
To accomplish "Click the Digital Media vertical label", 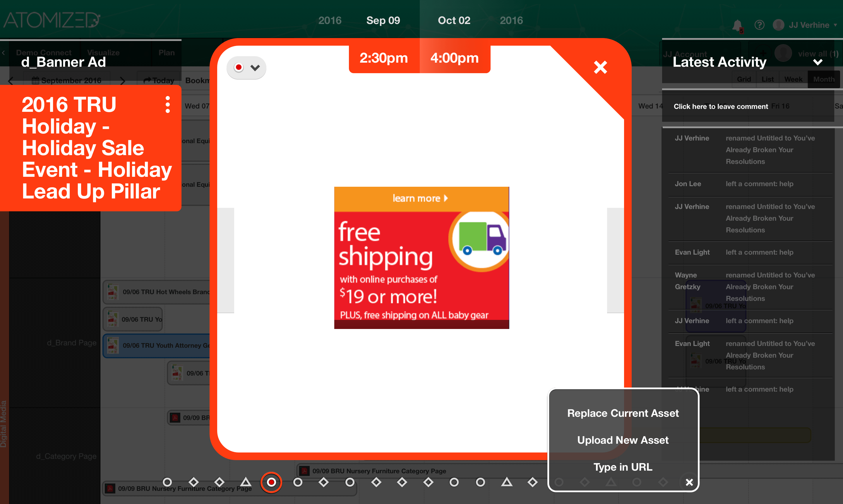I will coord(4,424).
